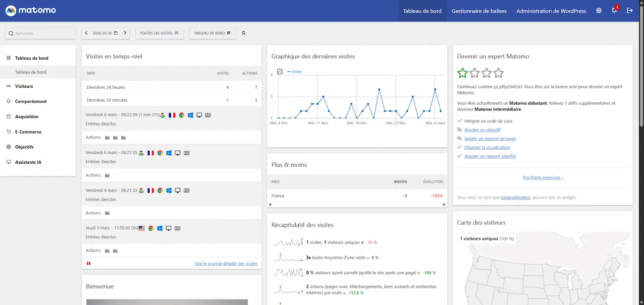Viewport: 644px width, 305px height.
Task: Open the settings gear icon
Action: click(598, 10)
